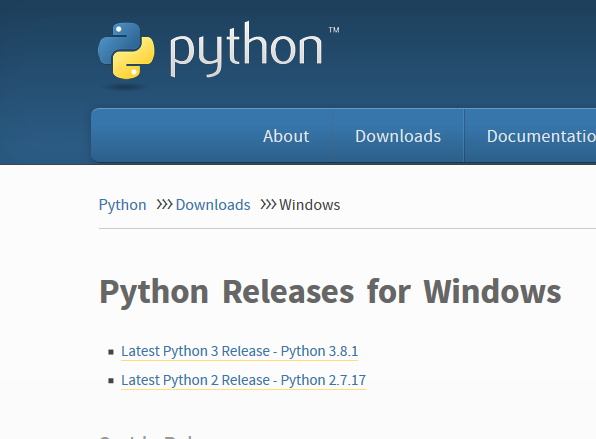Go to Python breadcrumb link
The width and height of the screenshot is (596, 439).
pos(122,205)
